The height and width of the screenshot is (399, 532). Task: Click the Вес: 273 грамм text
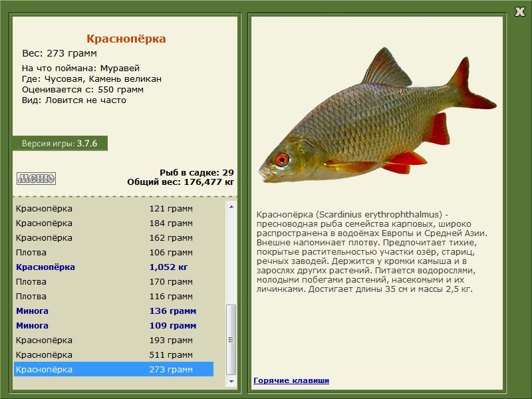pyautogui.click(x=59, y=53)
